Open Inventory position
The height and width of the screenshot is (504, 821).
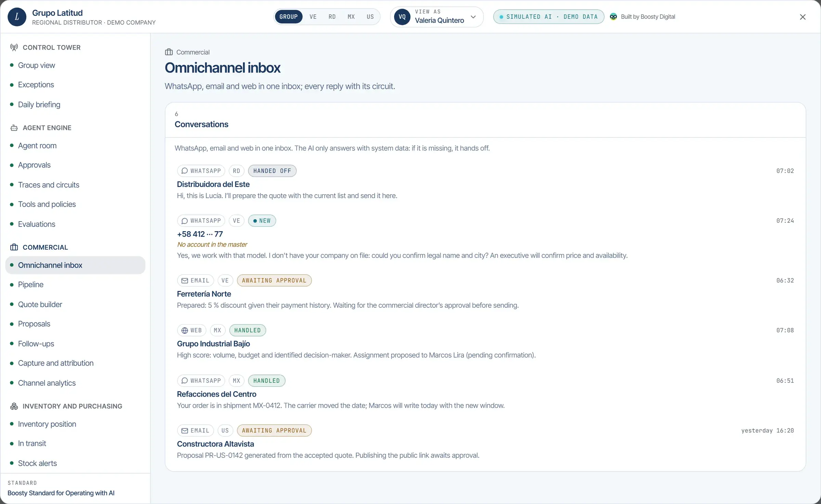(x=75, y=424)
